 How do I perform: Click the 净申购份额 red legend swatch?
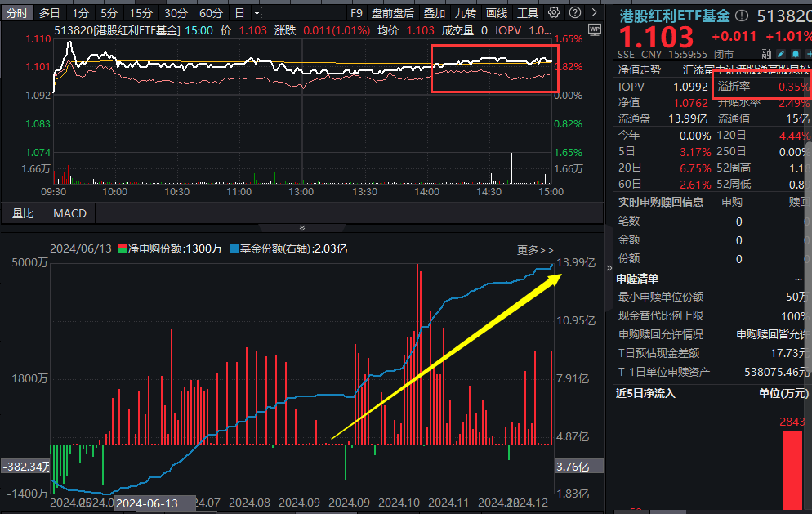tap(123, 248)
